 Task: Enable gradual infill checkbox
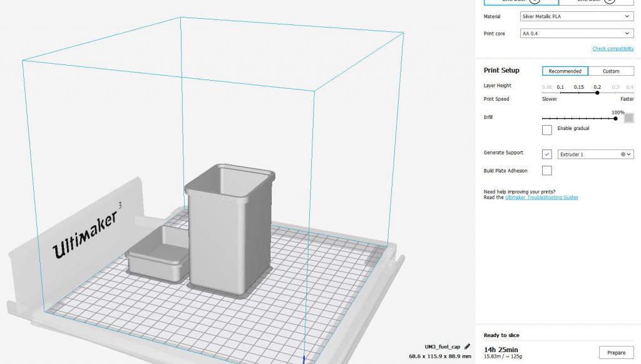click(x=547, y=129)
